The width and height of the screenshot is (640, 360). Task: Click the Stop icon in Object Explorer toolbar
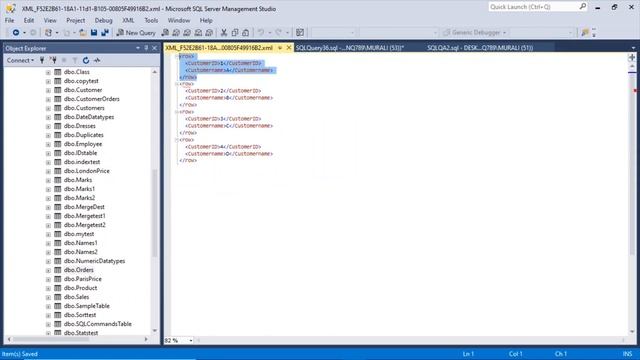(x=64, y=60)
